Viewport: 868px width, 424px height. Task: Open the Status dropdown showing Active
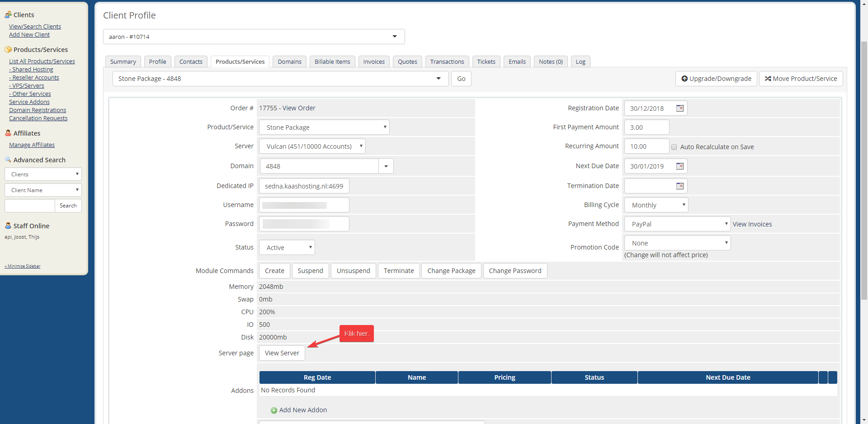[x=287, y=248]
